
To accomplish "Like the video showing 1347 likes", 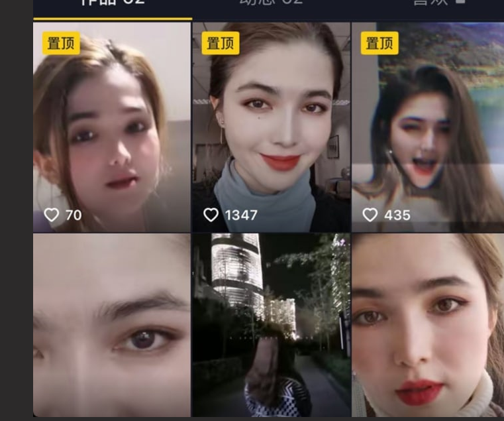I will (211, 215).
